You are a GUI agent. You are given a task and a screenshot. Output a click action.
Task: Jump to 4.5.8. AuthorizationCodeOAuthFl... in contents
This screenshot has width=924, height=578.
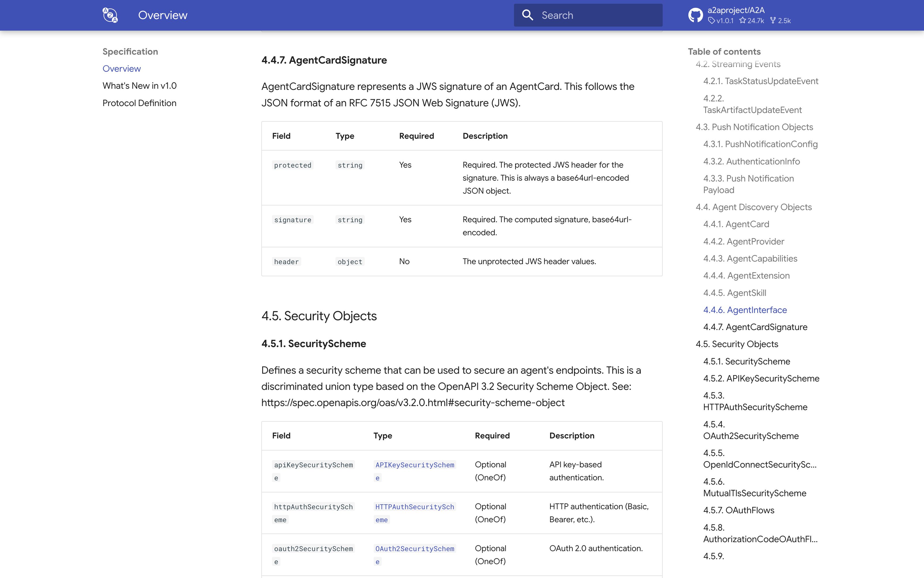(x=760, y=533)
